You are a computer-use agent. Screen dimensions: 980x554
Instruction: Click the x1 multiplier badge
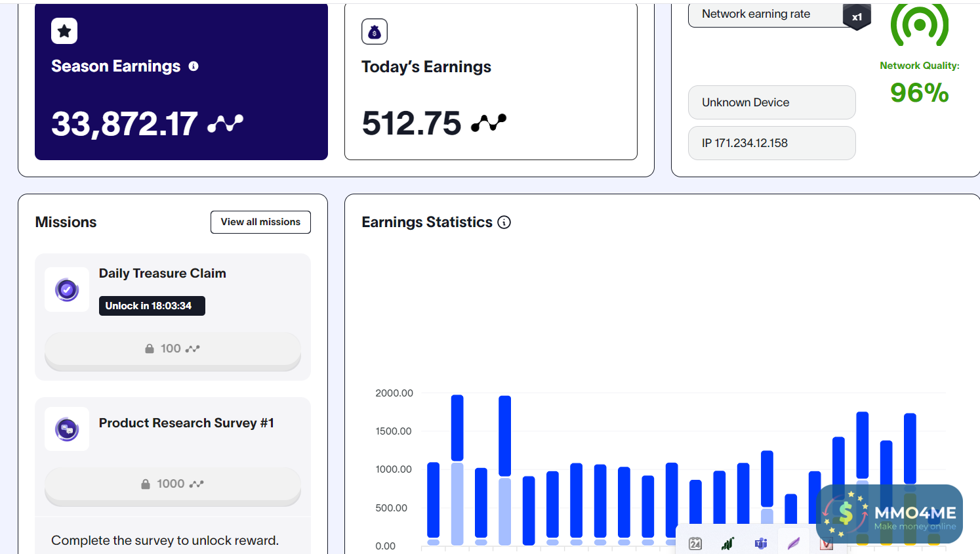(x=857, y=17)
